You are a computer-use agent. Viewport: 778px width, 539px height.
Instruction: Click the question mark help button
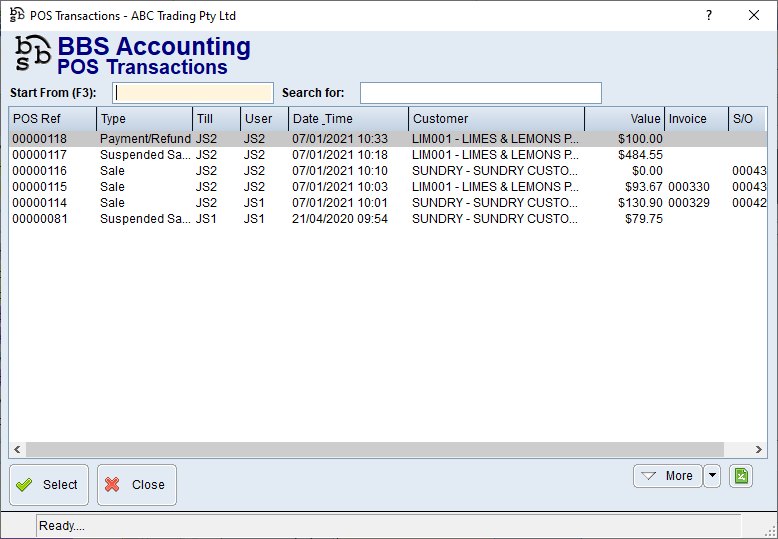click(709, 16)
